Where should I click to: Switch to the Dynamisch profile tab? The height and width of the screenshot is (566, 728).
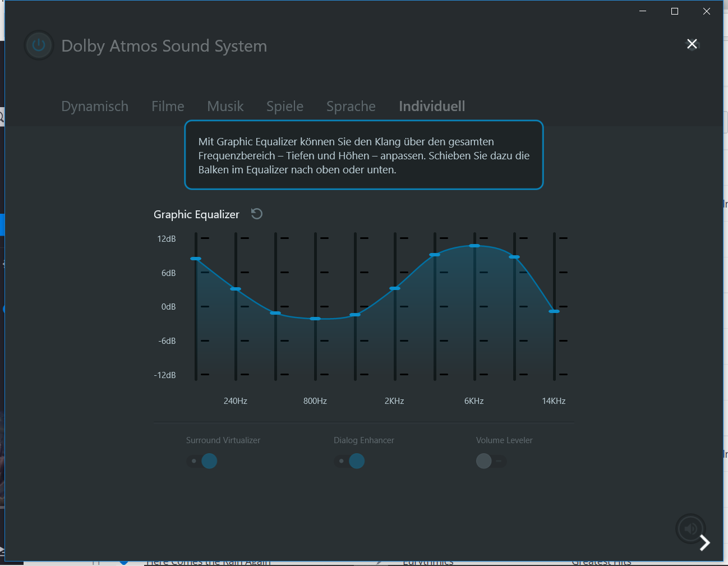[95, 106]
